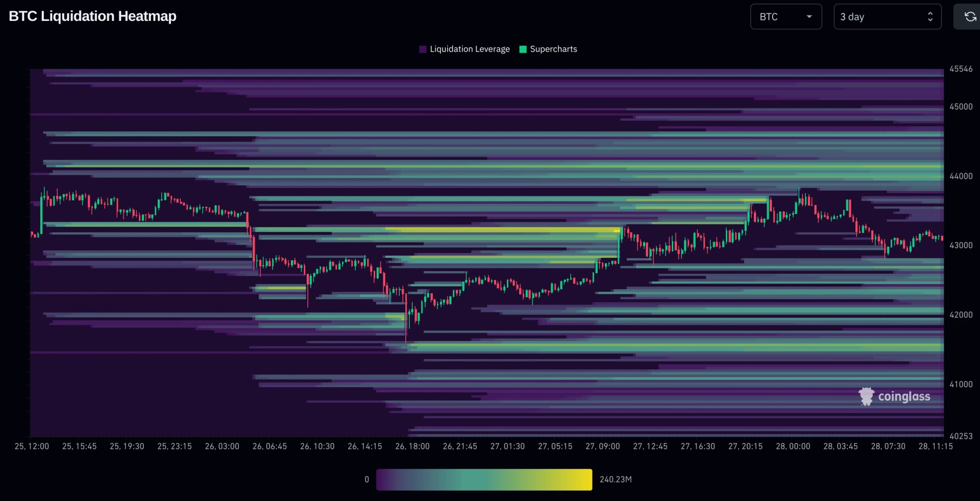The image size is (980, 501).
Task: Click the purple end of the color scale
Action: click(x=387, y=480)
